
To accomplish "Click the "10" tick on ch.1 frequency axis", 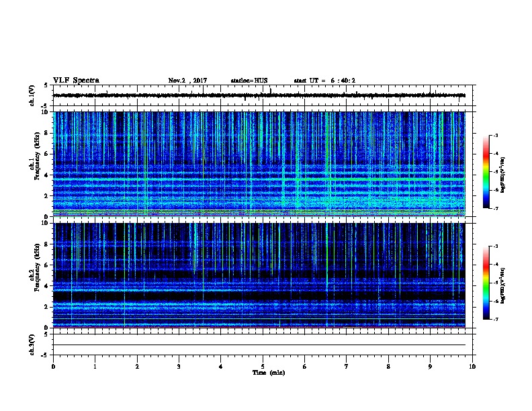I will point(46,112).
